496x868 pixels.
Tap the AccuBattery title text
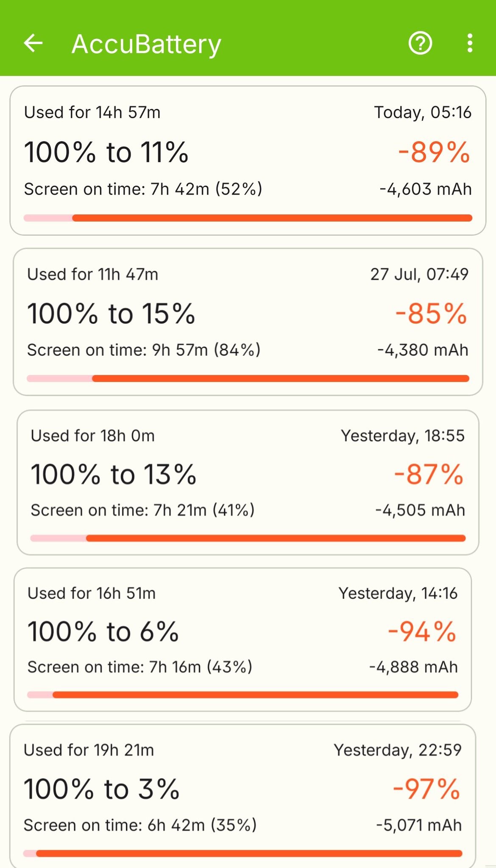pos(146,44)
